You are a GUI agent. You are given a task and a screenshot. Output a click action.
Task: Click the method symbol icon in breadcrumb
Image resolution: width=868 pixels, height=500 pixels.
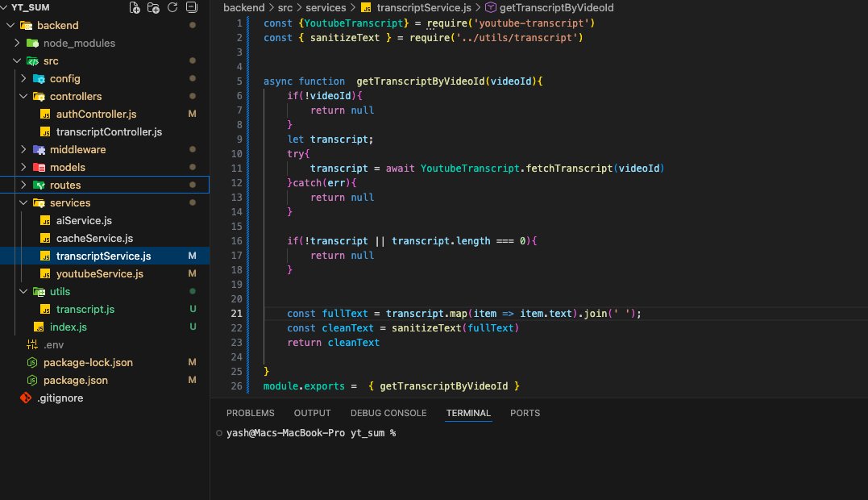[491, 8]
